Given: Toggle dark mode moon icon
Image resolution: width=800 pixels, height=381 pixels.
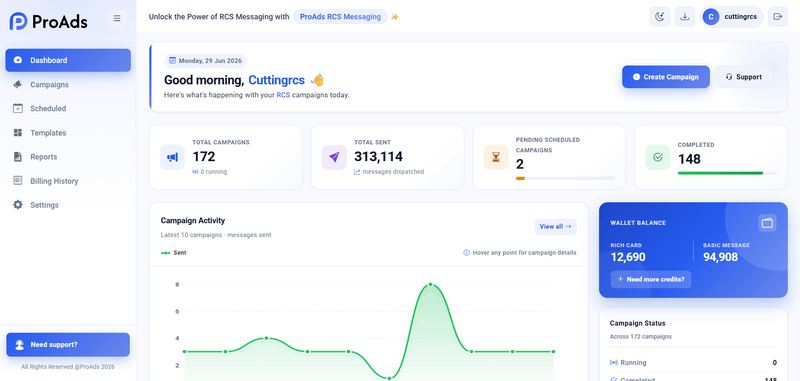Looking at the screenshot, I should [660, 17].
